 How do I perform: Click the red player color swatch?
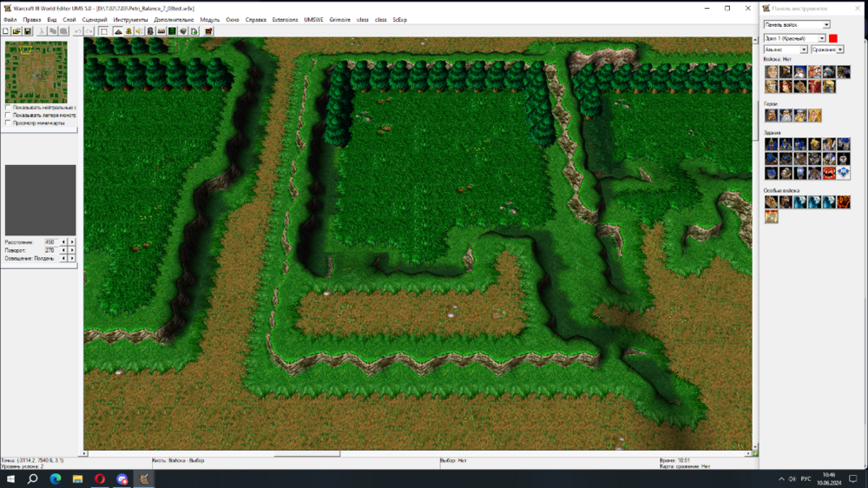point(833,38)
